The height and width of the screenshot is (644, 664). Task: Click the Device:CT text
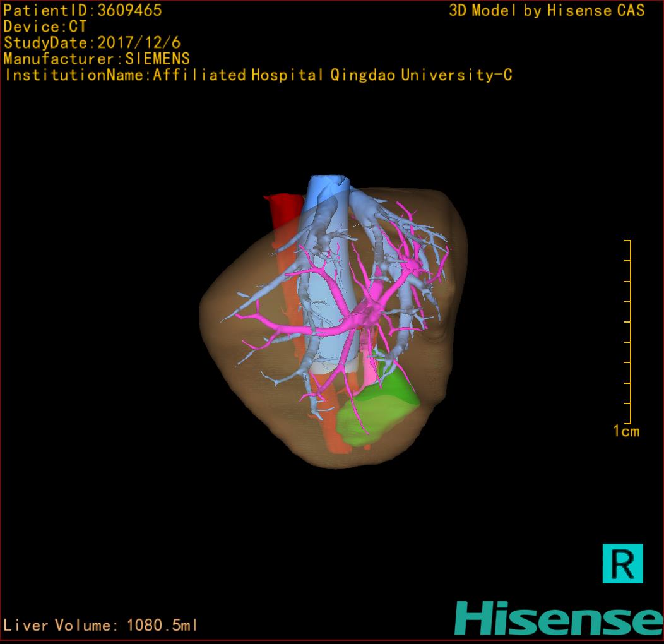(45, 27)
